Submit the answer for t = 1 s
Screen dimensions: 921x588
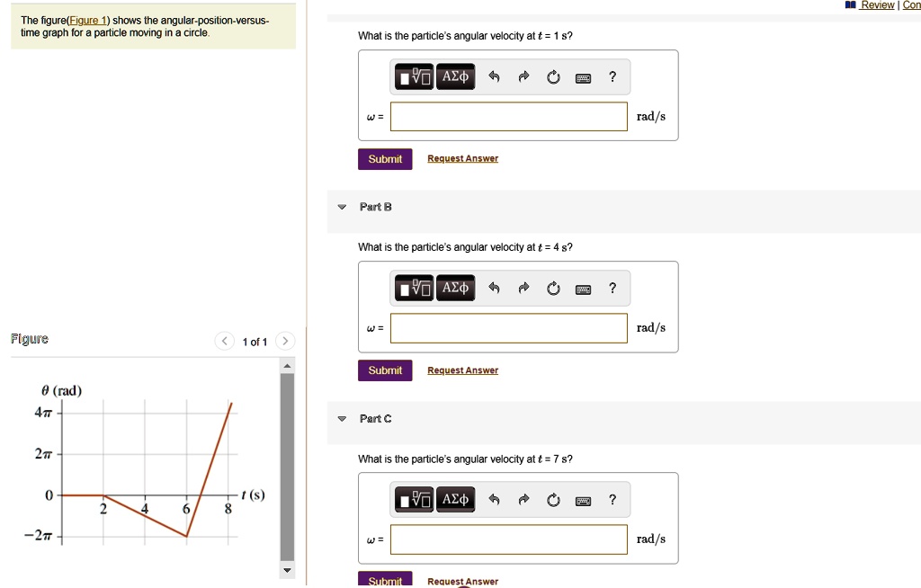click(385, 159)
